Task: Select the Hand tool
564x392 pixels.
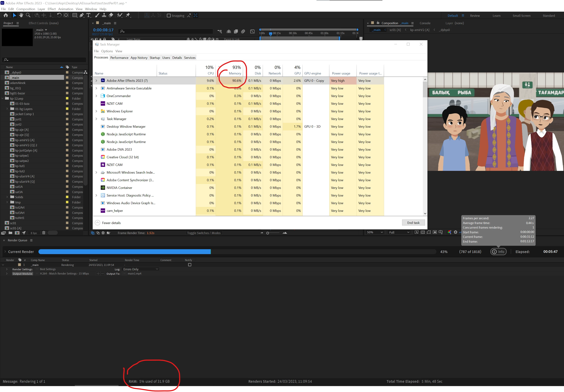Action: 21,15
